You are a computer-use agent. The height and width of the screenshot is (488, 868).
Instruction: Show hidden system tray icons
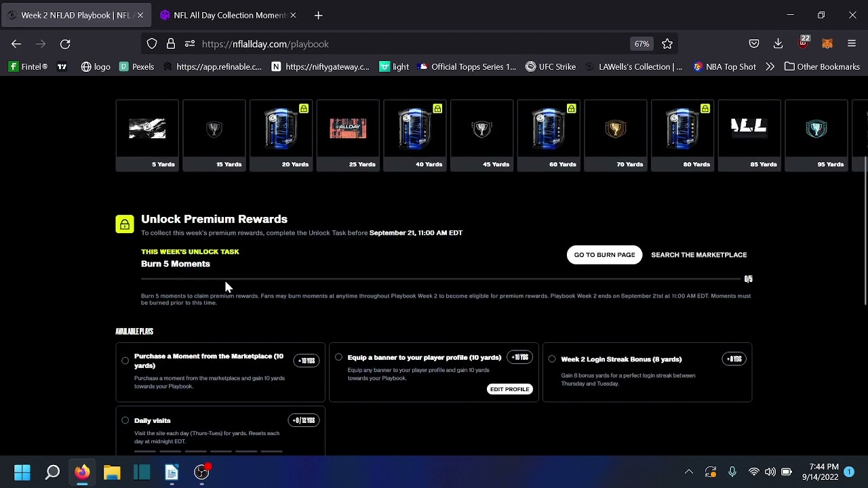point(688,472)
